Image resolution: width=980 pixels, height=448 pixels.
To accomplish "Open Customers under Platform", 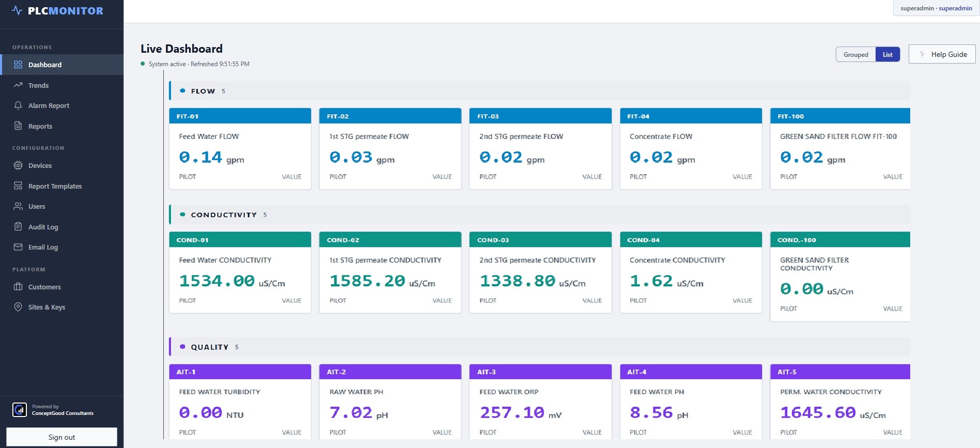I will click(62, 287).
